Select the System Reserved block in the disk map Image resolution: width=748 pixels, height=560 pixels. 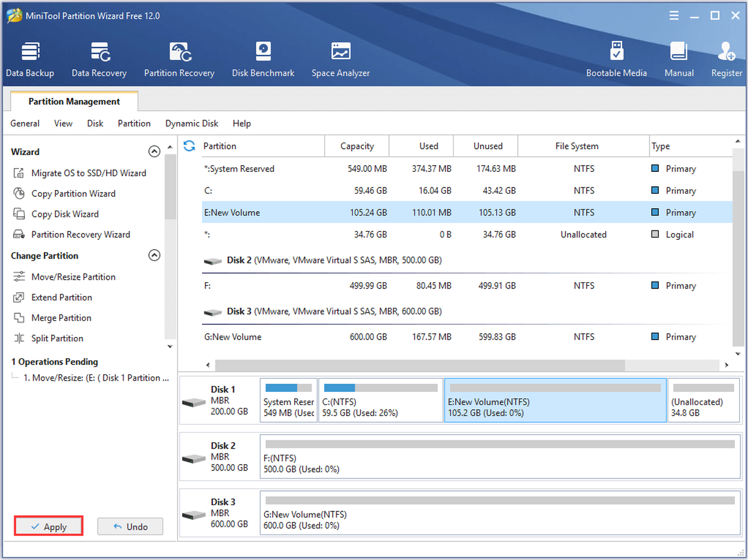(289, 401)
